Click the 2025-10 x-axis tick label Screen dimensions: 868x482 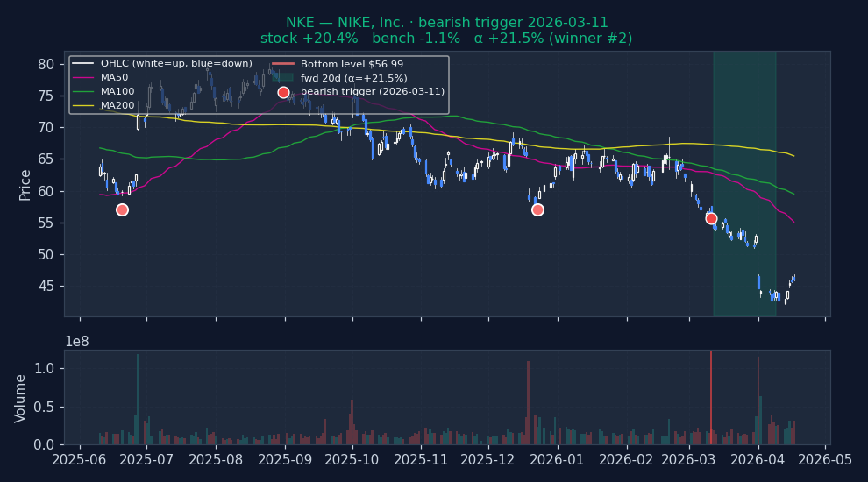352,460
